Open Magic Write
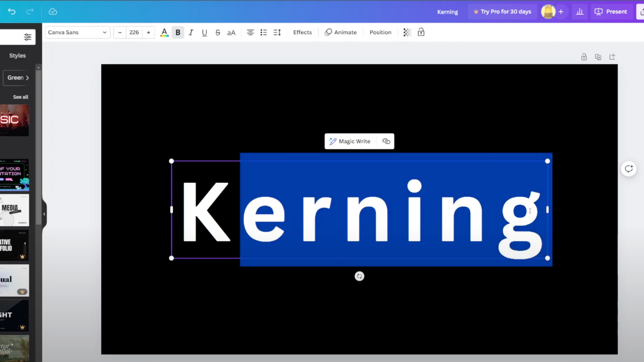 click(x=350, y=141)
